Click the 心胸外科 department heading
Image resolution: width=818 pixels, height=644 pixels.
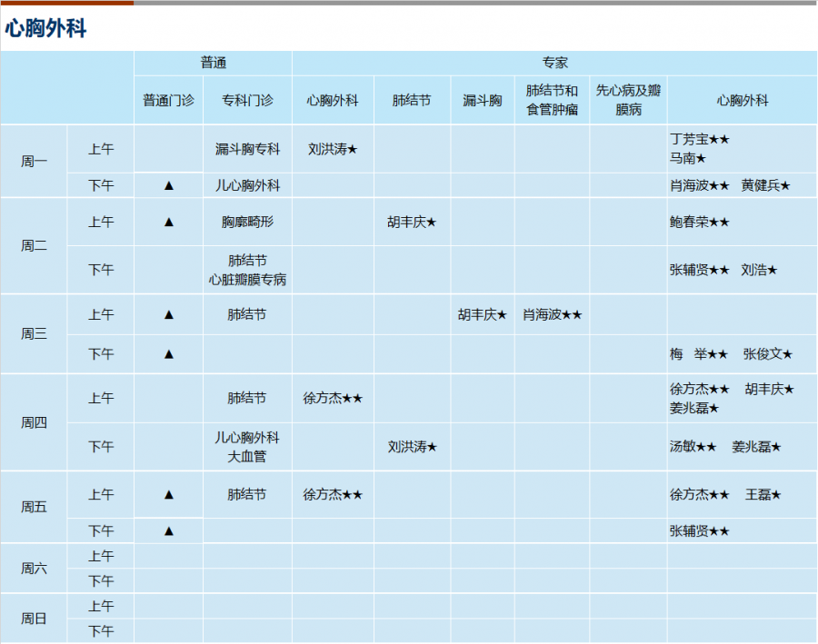[x=46, y=28]
